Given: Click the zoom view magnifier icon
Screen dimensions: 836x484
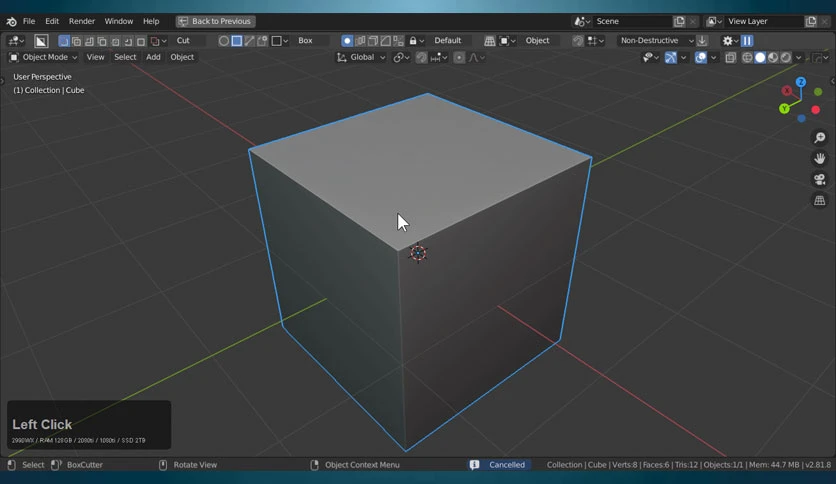Looking at the screenshot, I should (819, 138).
